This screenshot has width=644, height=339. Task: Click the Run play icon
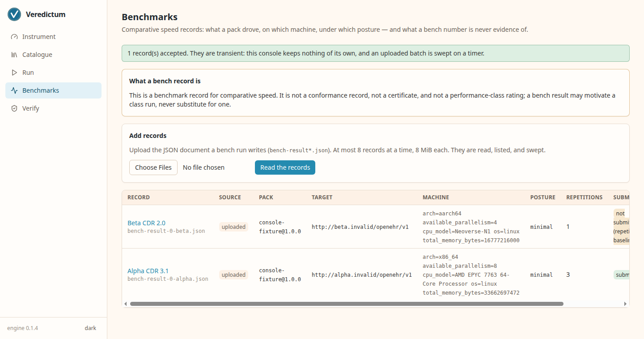point(14,73)
